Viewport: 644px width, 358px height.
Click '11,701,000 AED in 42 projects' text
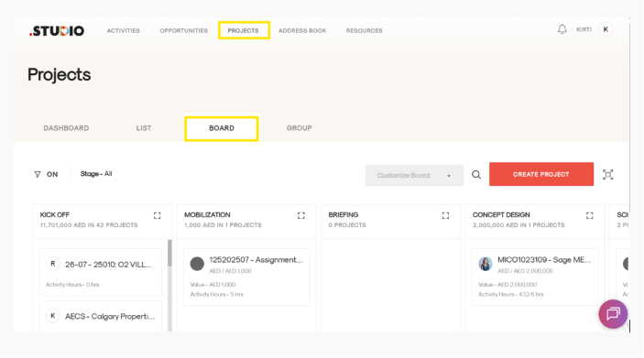pos(89,225)
